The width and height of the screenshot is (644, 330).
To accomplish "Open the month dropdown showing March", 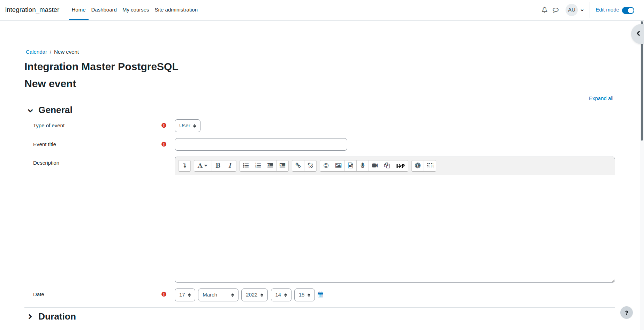I will tap(218, 295).
